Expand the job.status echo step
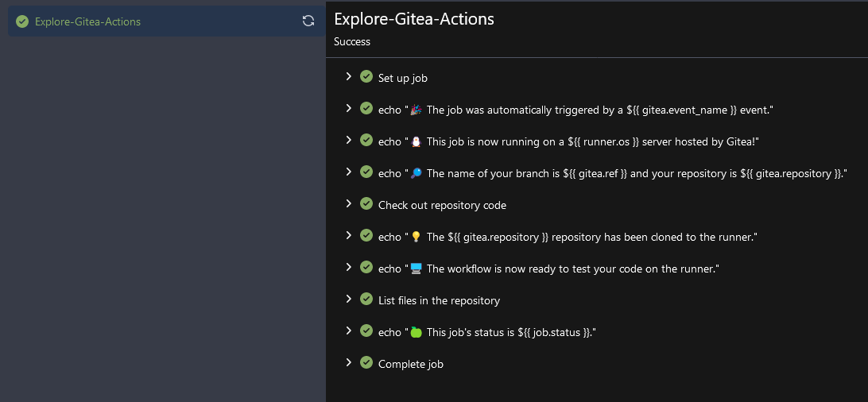 348,330
